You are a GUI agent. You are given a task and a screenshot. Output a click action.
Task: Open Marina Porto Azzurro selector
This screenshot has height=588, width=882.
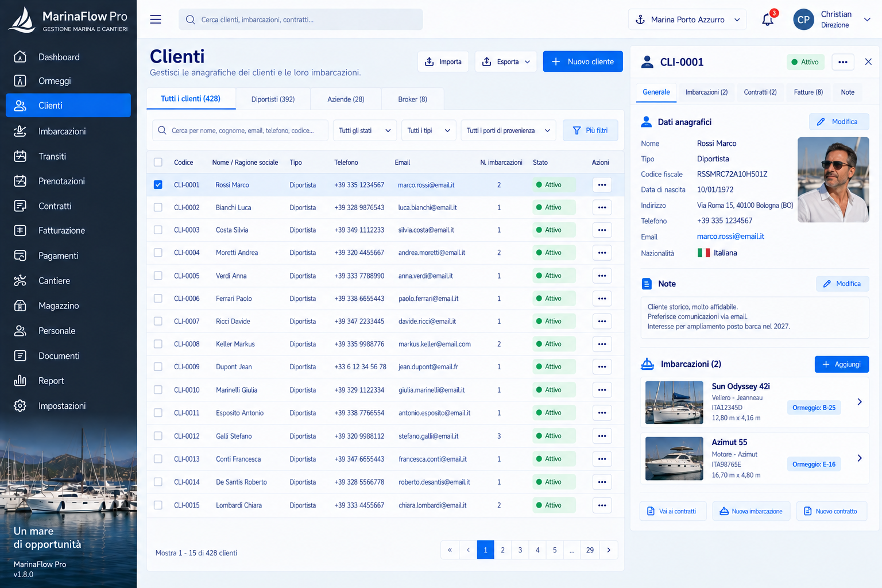coord(687,20)
